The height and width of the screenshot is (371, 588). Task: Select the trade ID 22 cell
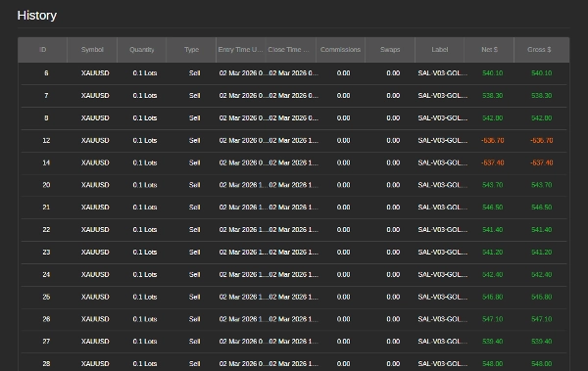tap(46, 230)
